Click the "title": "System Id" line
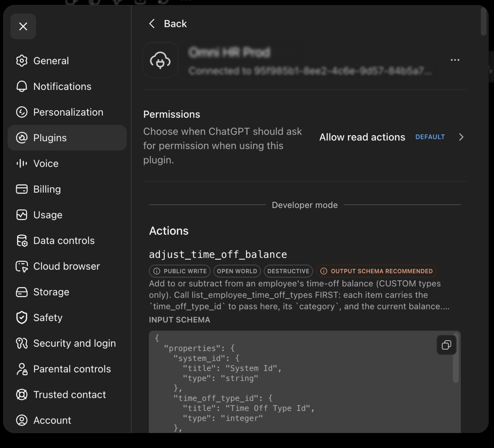This screenshot has width=494, height=448. pyautogui.click(x=232, y=368)
